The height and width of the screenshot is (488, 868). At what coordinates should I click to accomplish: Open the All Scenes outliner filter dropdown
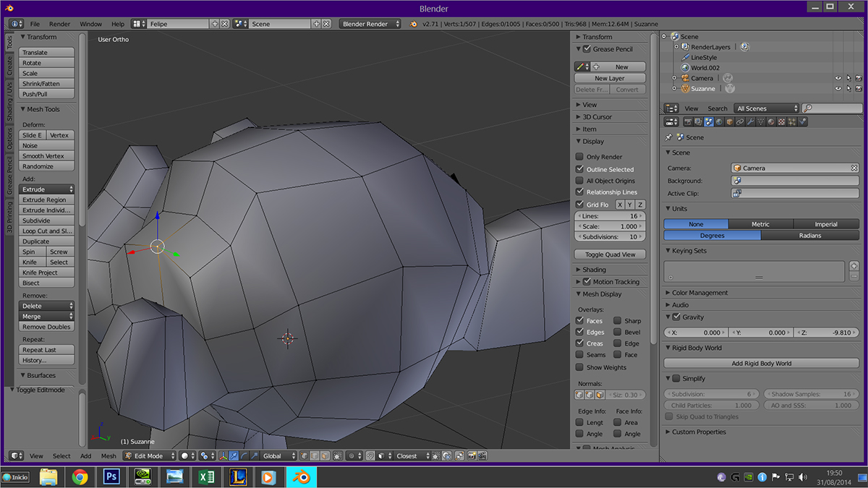766,108
